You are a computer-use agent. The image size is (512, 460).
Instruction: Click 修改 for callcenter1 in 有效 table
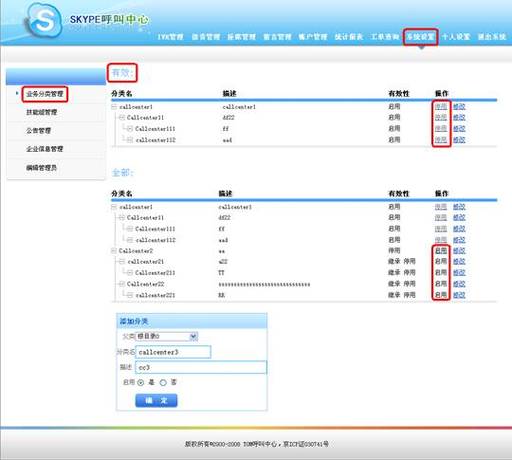(x=459, y=107)
